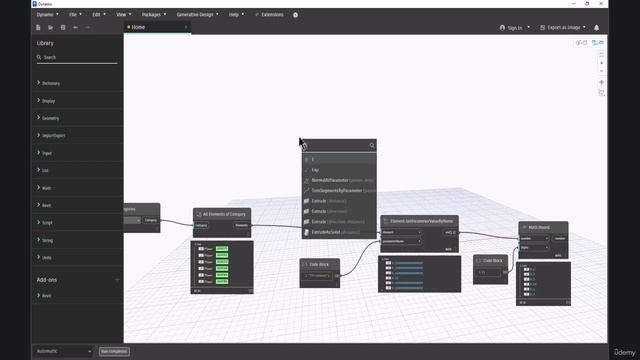Open the Edit menu
Viewport: 640px width, 360px height.
pyautogui.click(x=98, y=15)
